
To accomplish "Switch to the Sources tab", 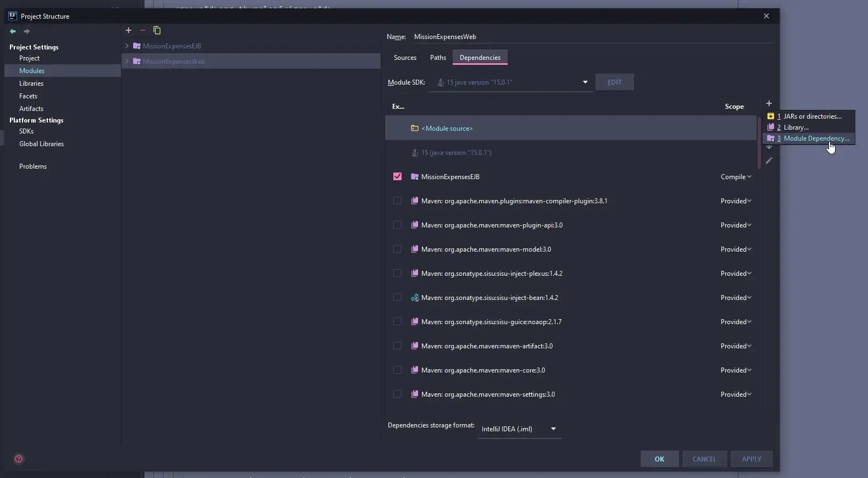I will click(x=405, y=58).
